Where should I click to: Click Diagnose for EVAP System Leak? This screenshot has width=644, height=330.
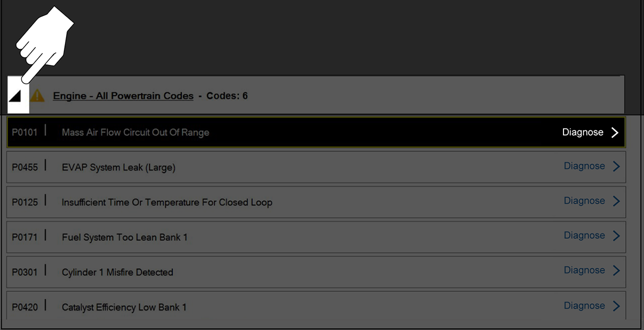[584, 166]
